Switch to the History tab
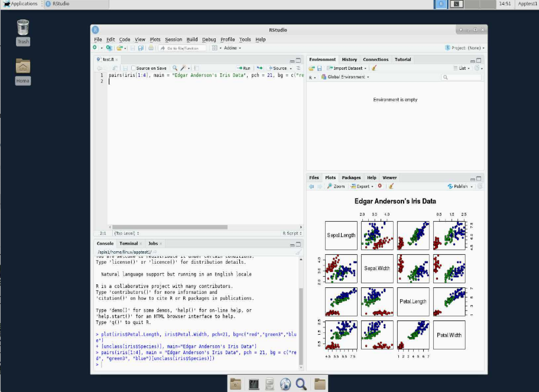Image resolution: width=539 pixels, height=392 pixels. coord(349,59)
